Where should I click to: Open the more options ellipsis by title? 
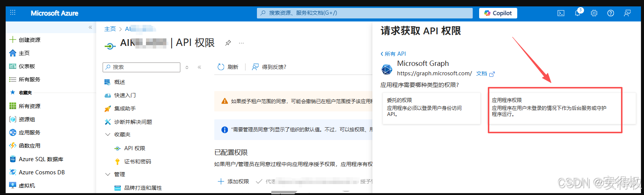coord(241,43)
